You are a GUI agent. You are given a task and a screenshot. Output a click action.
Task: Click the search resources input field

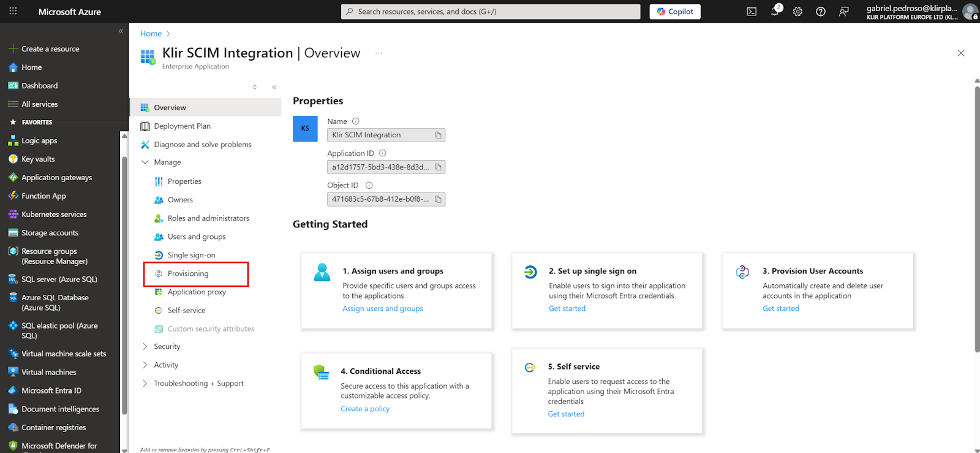490,12
